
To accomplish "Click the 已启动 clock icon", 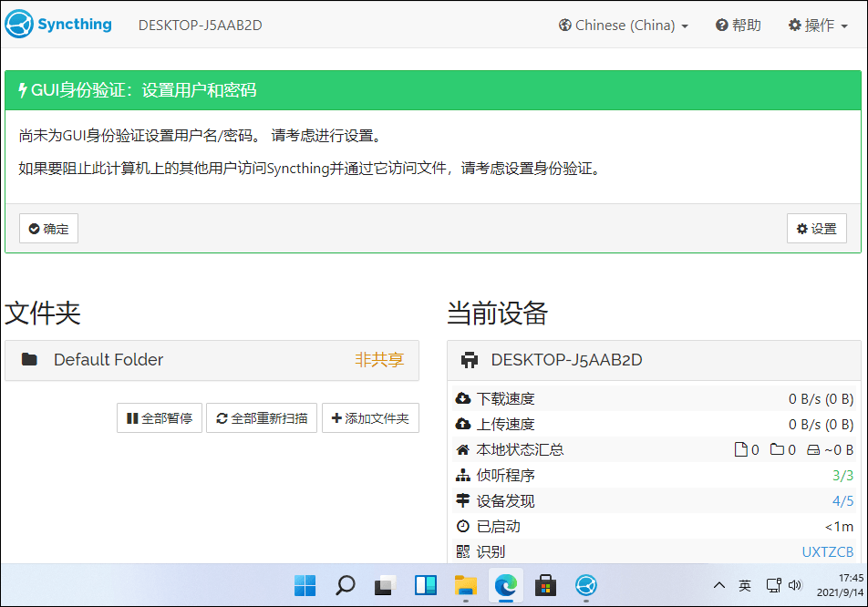I will click(463, 526).
